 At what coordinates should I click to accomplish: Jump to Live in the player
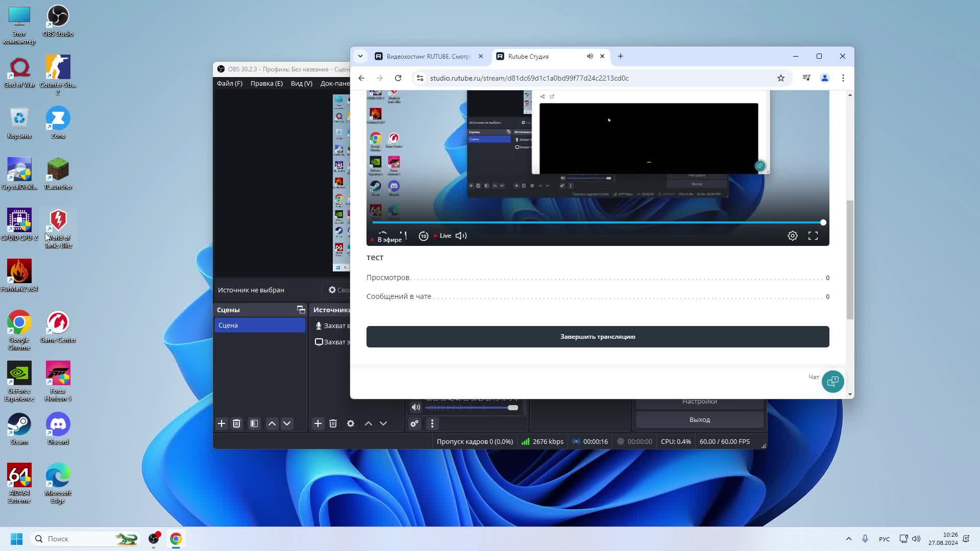point(443,236)
